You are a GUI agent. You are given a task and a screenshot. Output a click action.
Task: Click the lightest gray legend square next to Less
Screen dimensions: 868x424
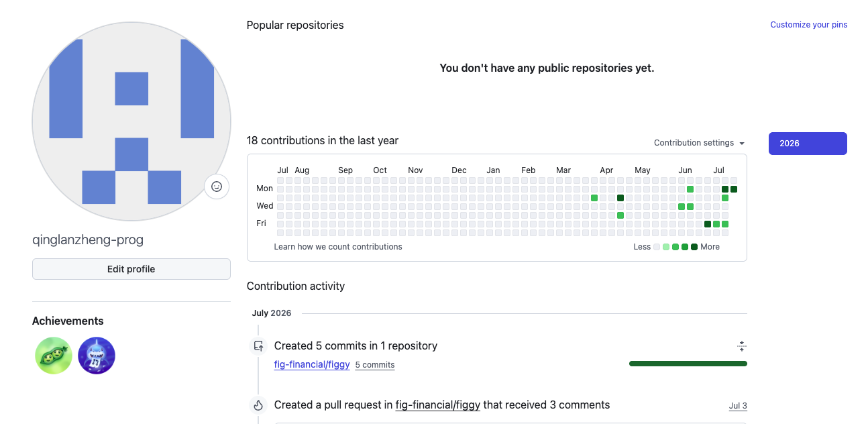point(657,247)
